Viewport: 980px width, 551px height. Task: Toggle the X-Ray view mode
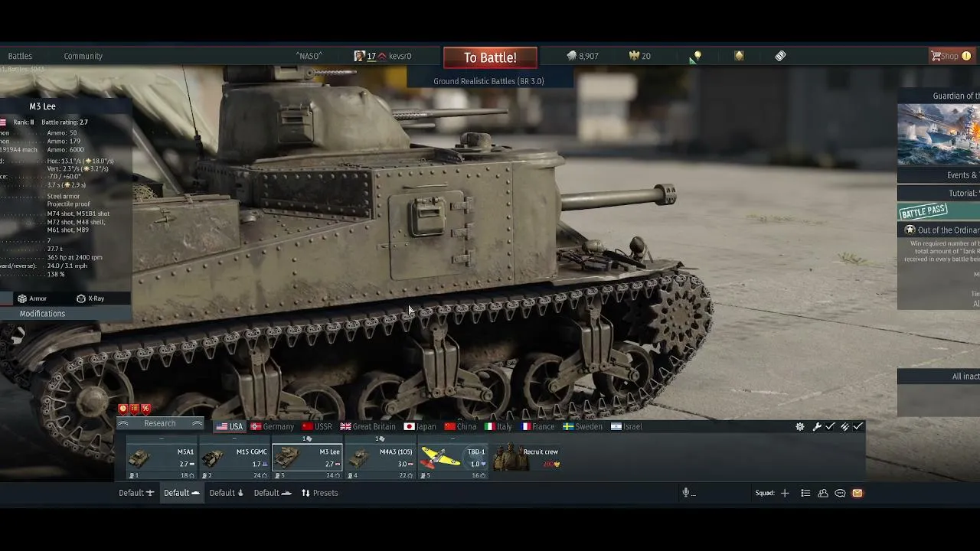[x=90, y=298]
